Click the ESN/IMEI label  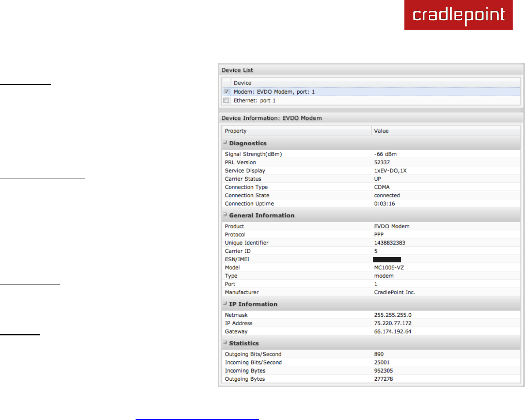(237, 259)
